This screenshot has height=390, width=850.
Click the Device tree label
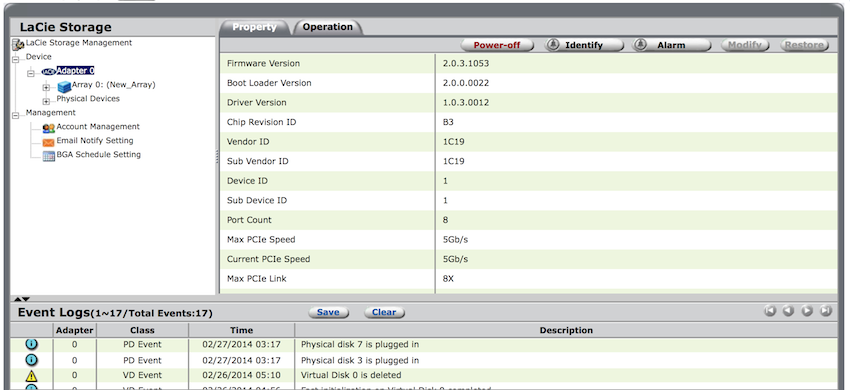38,56
